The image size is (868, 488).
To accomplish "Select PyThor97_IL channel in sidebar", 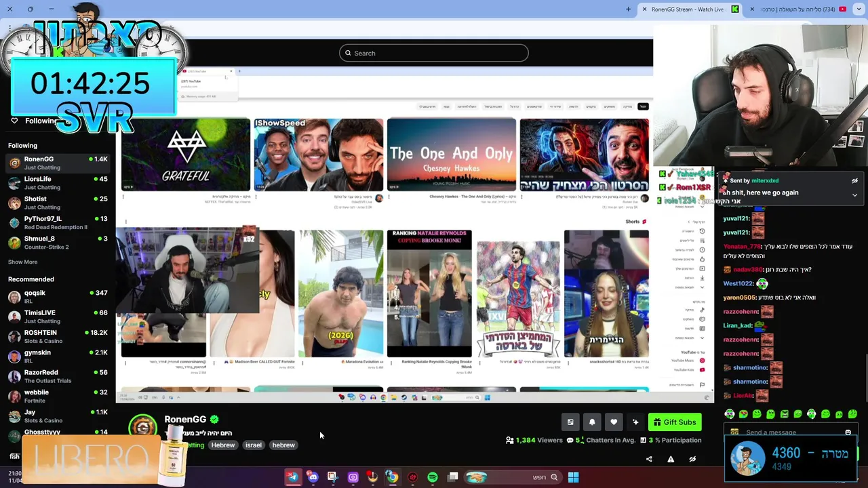I will click(58, 222).
